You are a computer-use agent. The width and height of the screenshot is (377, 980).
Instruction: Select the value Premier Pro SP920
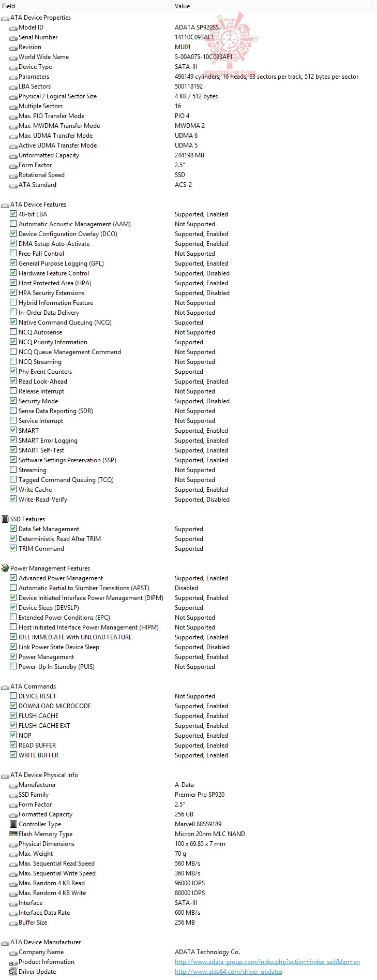[x=200, y=795]
